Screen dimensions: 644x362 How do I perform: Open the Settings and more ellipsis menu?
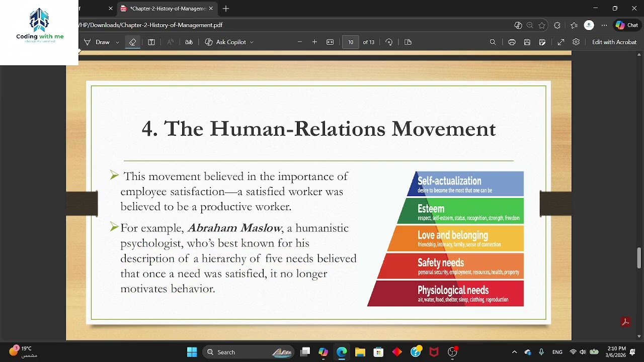[604, 25]
